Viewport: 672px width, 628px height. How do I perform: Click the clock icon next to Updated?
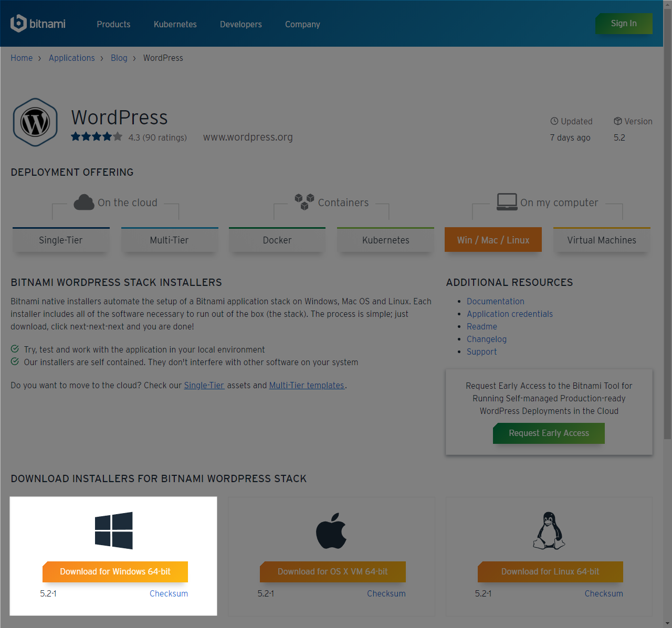click(x=554, y=121)
